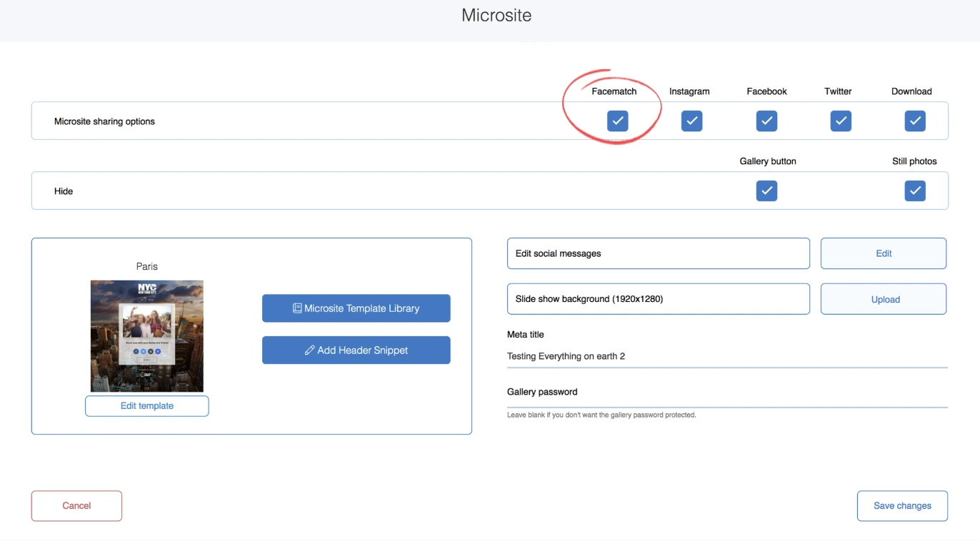Viewport: 980px width, 541px height.
Task: Click the Meta title input field
Action: coord(727,356)
